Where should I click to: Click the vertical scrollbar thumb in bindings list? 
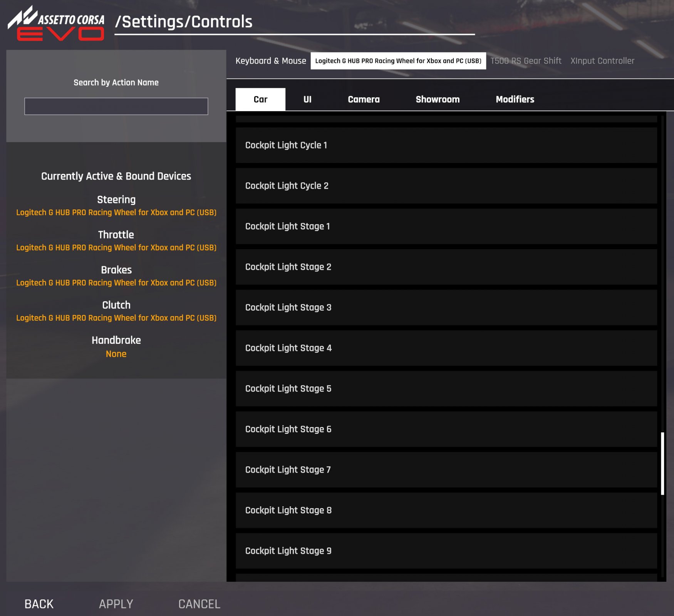pos(662,464)
